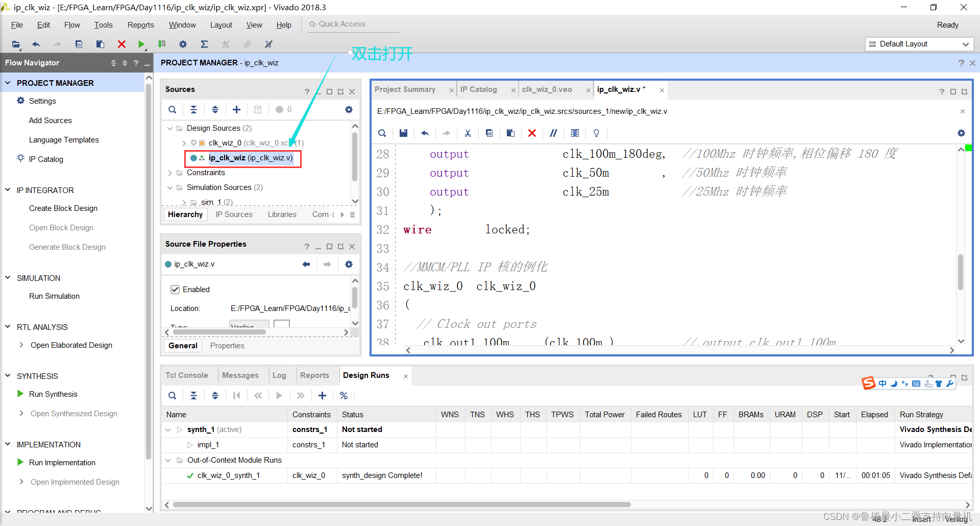Image resolution: width=980 pixels, height=526 pixels.
Task: Collapse all in Sources panel
Action: pos(193,109)
